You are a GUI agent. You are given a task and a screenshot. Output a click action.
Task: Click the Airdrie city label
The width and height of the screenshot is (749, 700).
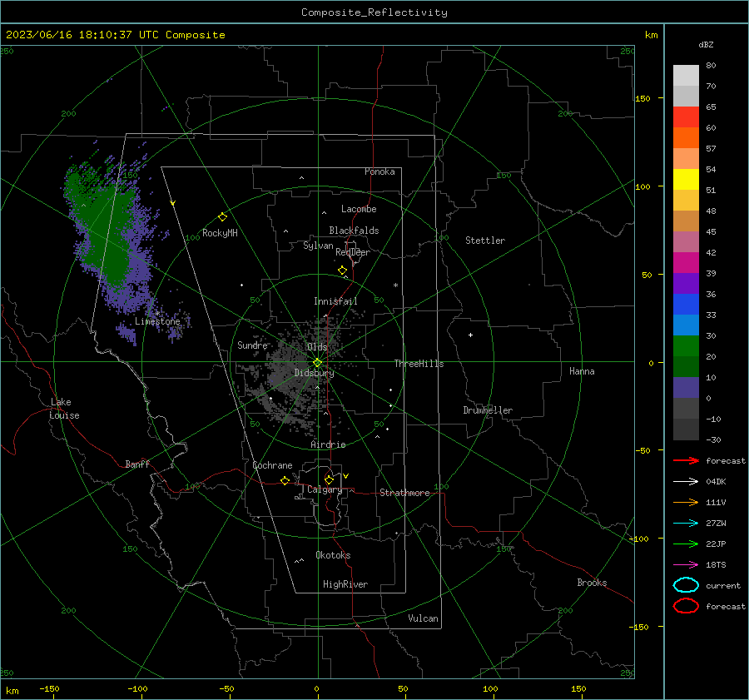tap(328, 444)
